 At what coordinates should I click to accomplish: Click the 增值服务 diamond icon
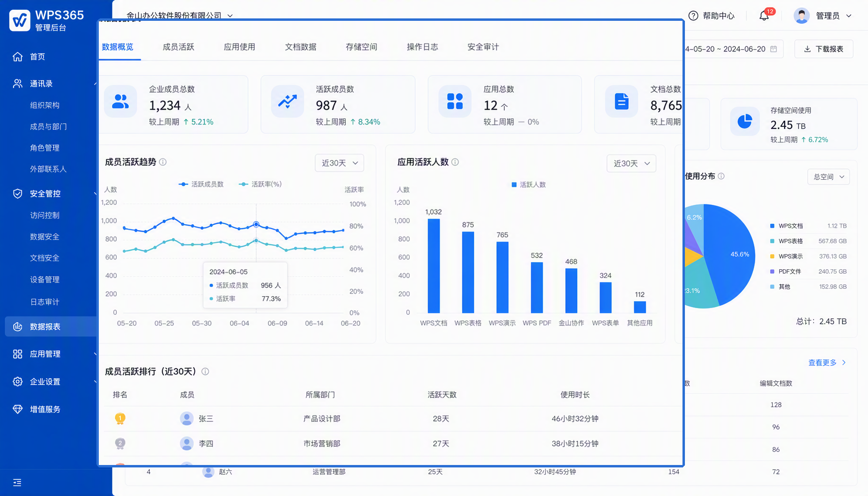tap(17, 409)
